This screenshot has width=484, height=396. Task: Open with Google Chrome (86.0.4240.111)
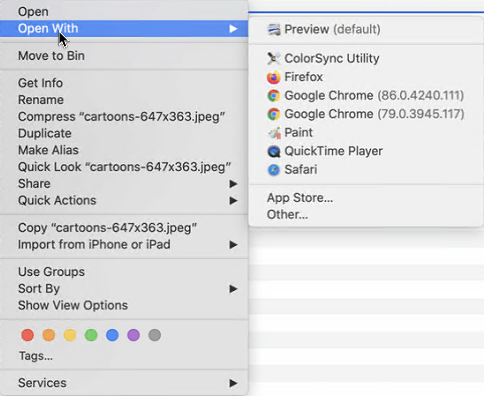[x=366, y=96]
